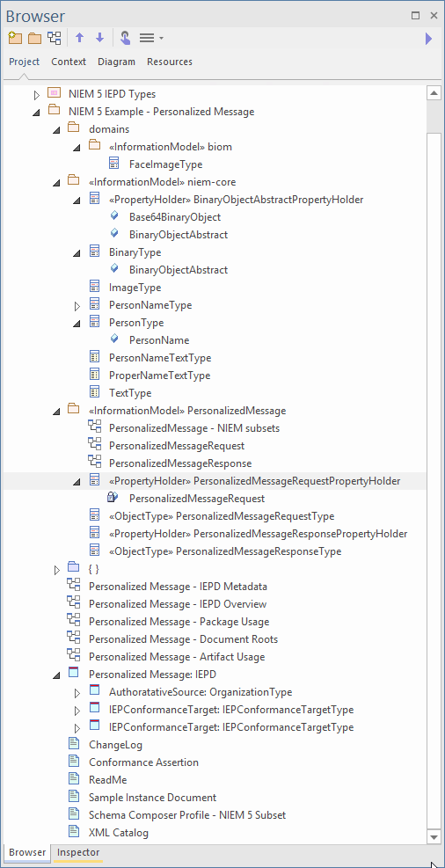Select the Sample Instance Document artifact
The image size is (445, 868).
click(152, 798)
